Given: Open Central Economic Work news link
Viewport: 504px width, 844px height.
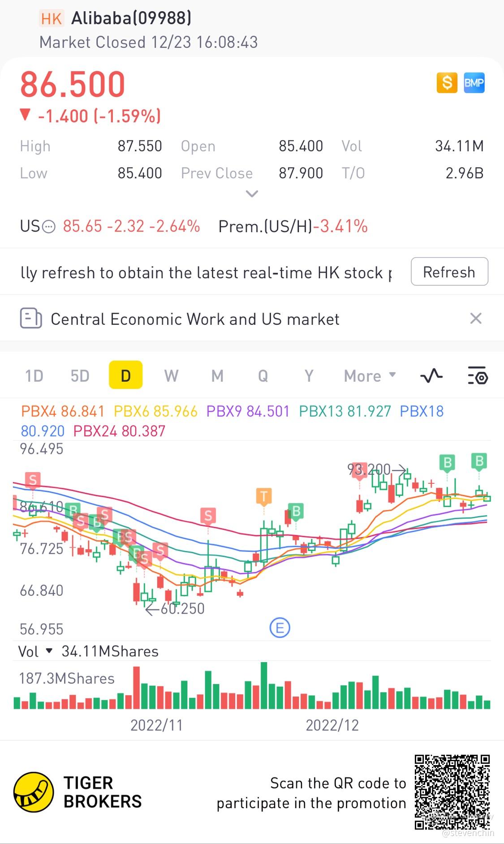Looking at the screenshot, I should tap(195, 319).
